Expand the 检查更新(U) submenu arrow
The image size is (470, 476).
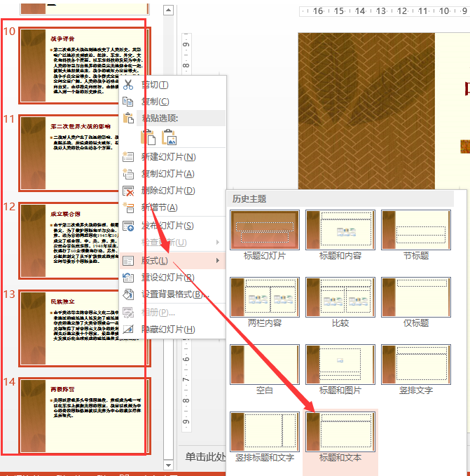(x=217, y=243)
